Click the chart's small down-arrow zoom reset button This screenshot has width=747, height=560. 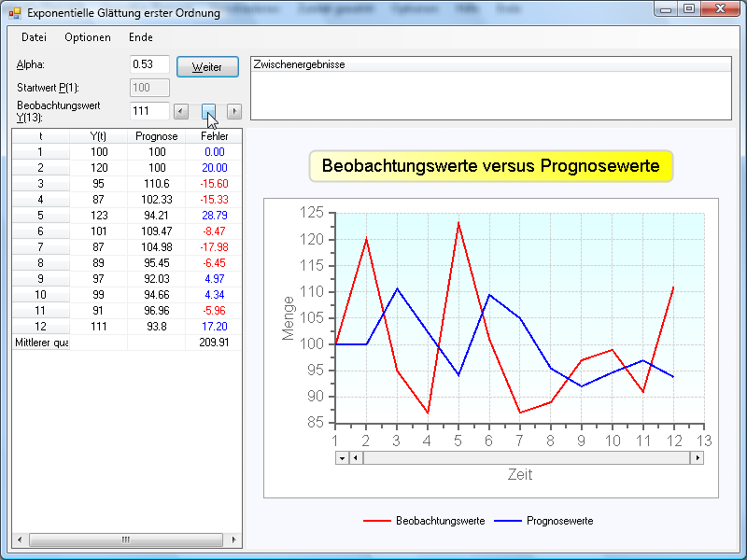point(342,458)
